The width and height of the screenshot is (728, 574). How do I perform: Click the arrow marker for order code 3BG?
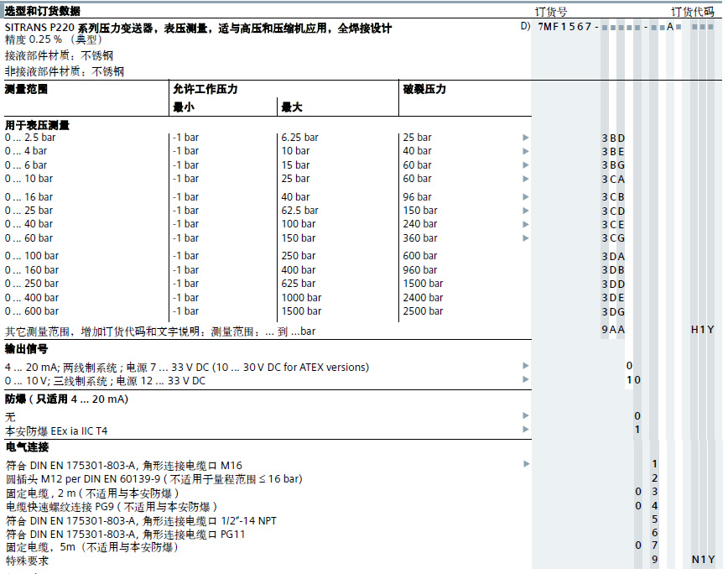coord(526,164)
